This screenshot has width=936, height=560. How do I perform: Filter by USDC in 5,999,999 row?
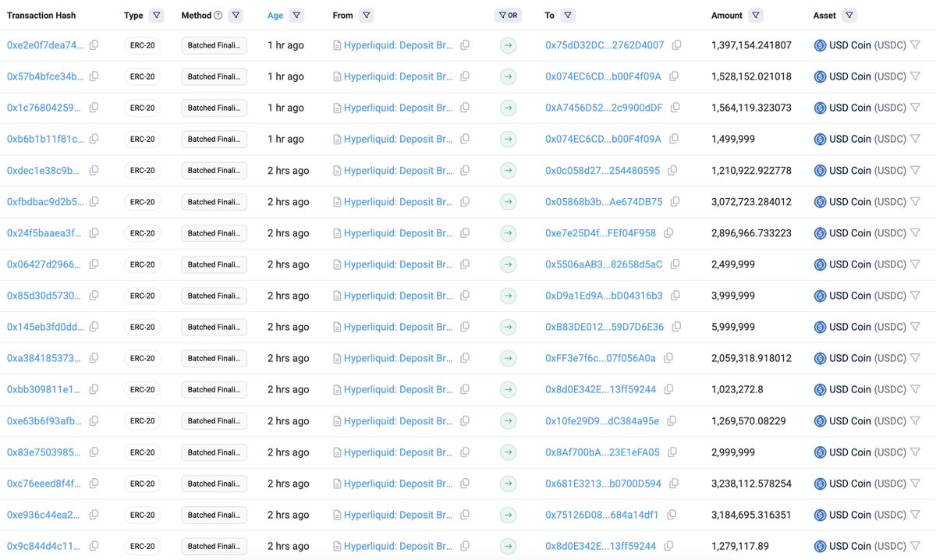(916, 327)
